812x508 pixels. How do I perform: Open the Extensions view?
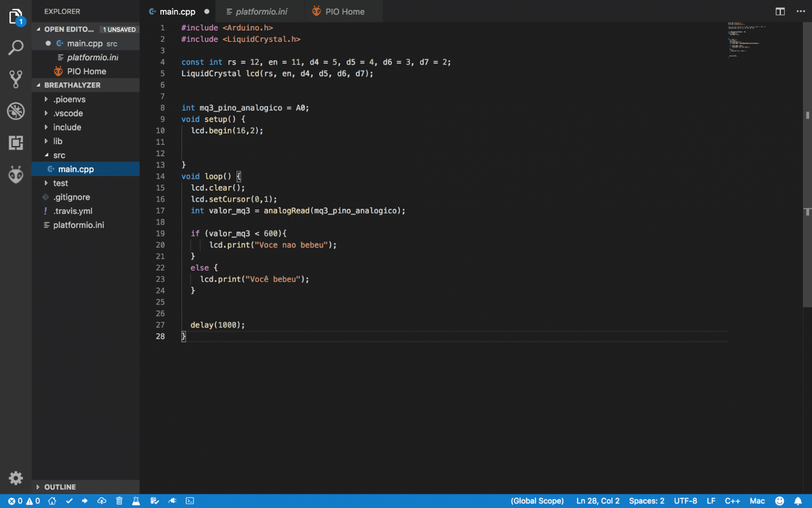click(x=16, y=143)
